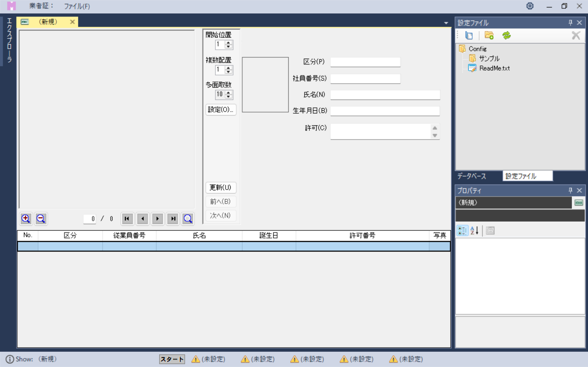Click the delete X icon in 設定ファイル toolbar
Image resolution: width=588 pixels, height=367 pixels.
(576, 35)
